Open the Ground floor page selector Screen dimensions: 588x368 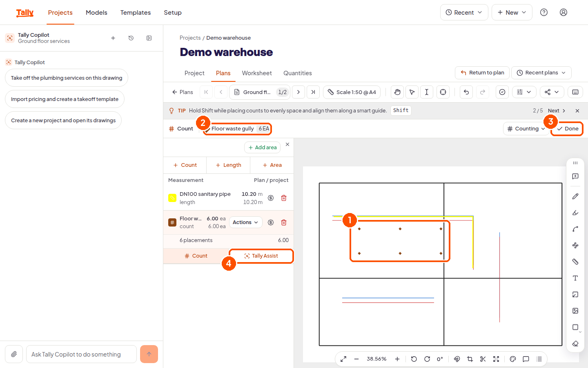coord(260,92)
